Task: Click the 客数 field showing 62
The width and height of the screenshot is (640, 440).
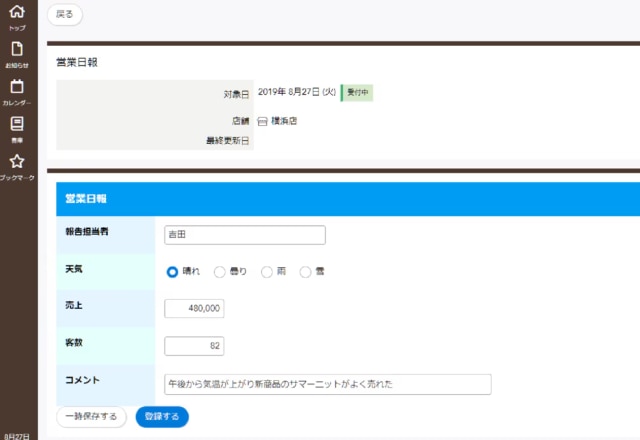Action: pos(194,346)
